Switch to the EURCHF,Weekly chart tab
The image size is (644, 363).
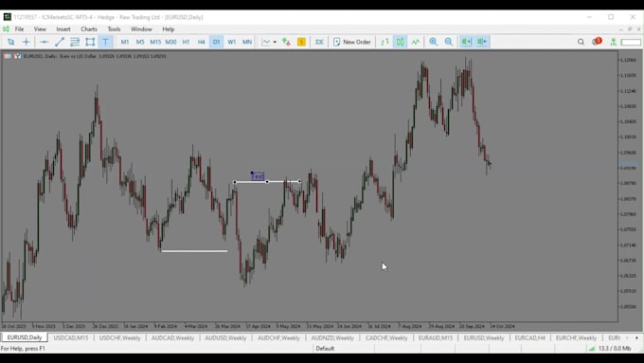pyautogui.click(x=576, y=338)
